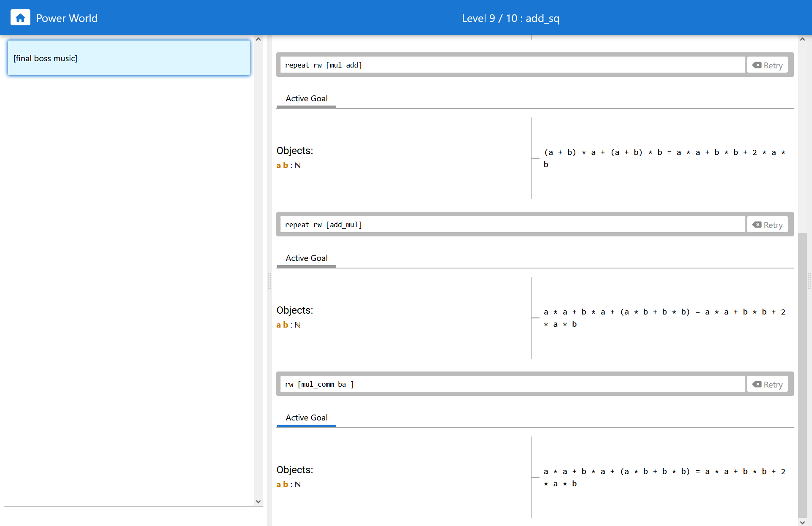The image size is (812, 526).
Task: Click Retry next to repeat rw [mul_add]
Action: click(x=772, y=65)
